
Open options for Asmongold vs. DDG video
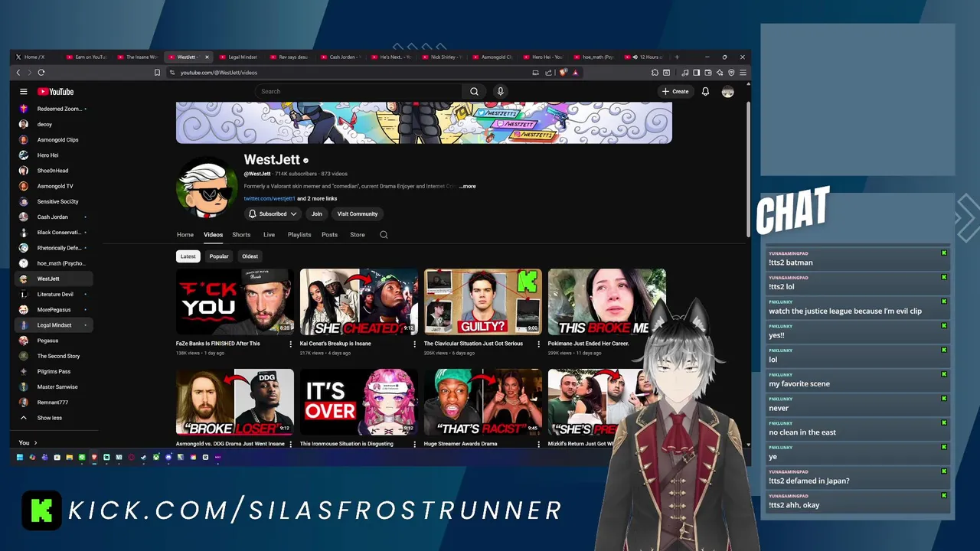click(x=290, y=444)
